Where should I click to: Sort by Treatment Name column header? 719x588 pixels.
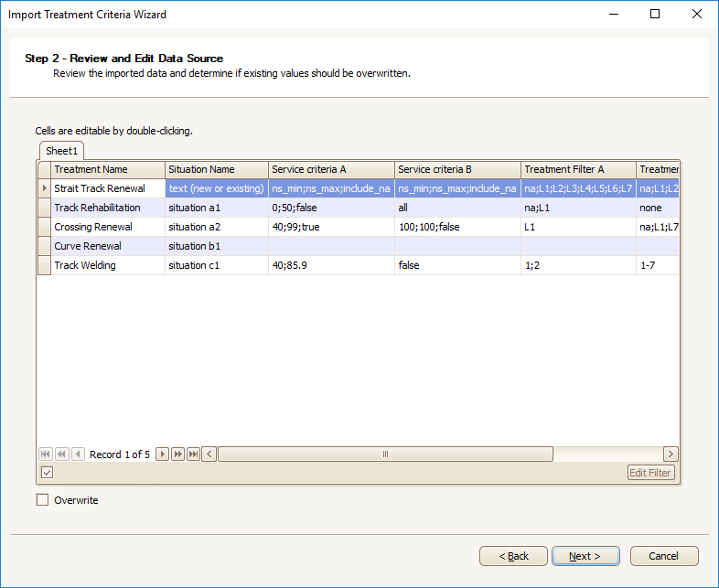point(108,169)
